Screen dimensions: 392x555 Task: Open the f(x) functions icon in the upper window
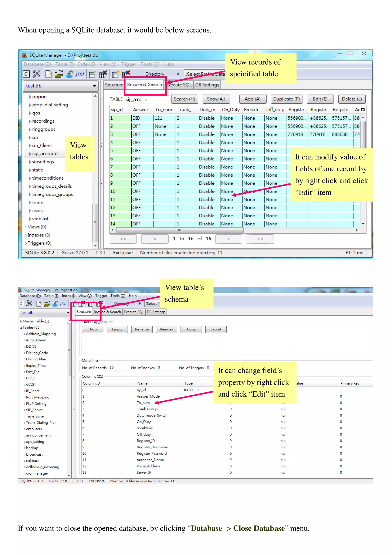pyautogui.click(x=80, y=74)
